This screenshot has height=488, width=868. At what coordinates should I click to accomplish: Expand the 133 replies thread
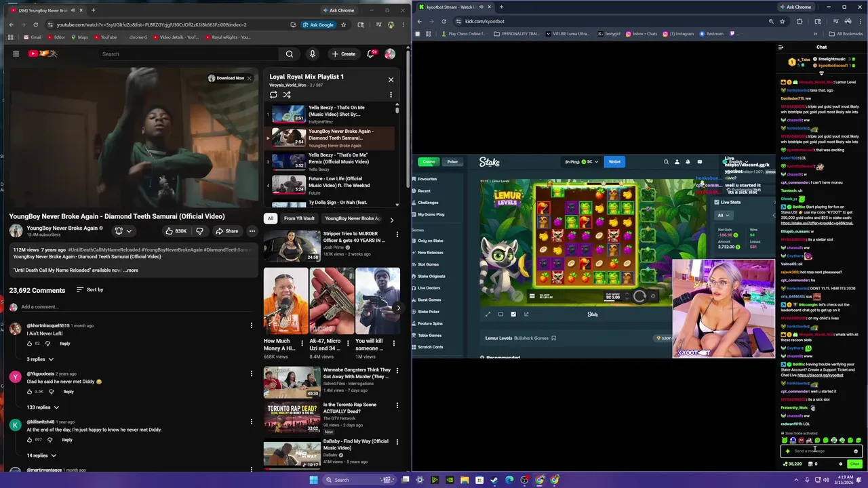pos(43,407)
